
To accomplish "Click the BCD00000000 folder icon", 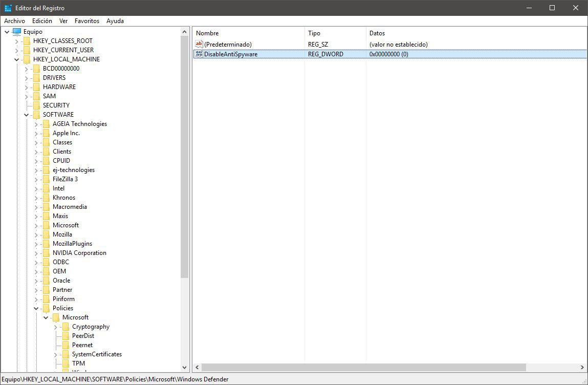I will click(x=37, y=68).
